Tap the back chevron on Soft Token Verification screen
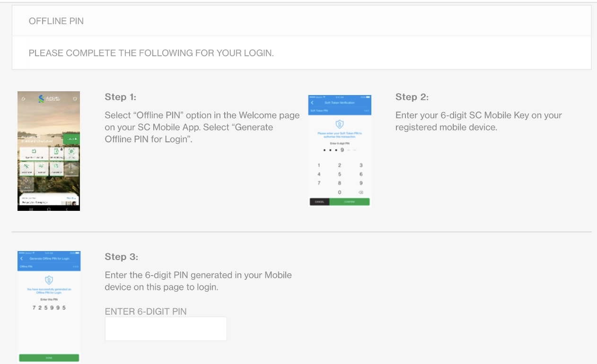This screenshot has width=597, height=364. click(312, 103)
